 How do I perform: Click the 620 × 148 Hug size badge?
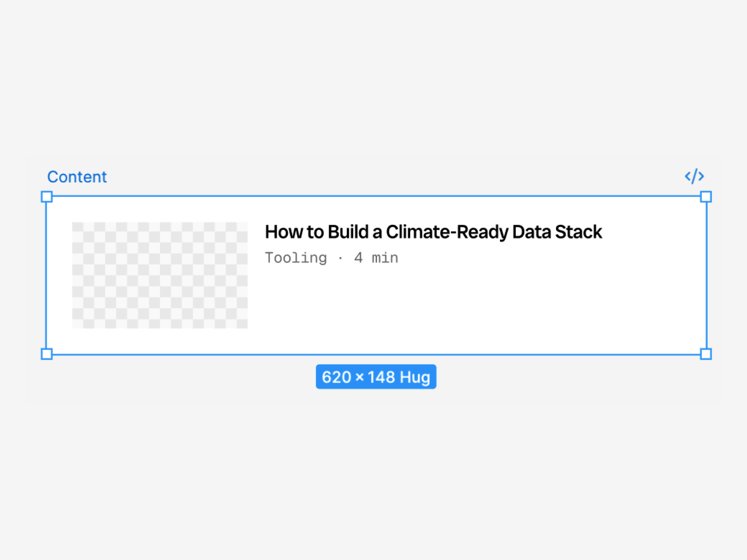click(375, 377)
